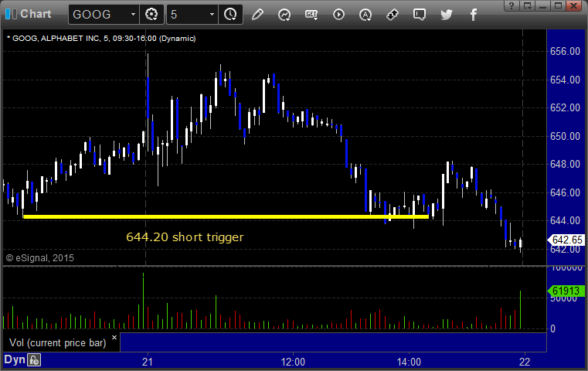This screenshot has width=588, height=371.
Task: Click the detach window icon near help
Action: click(527, 5)
